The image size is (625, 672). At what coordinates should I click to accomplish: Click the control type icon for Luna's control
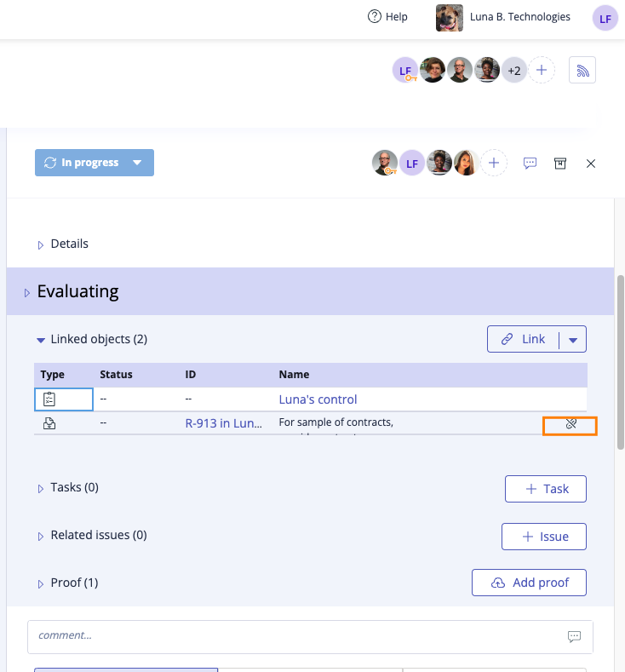click(x=49, y=399)
